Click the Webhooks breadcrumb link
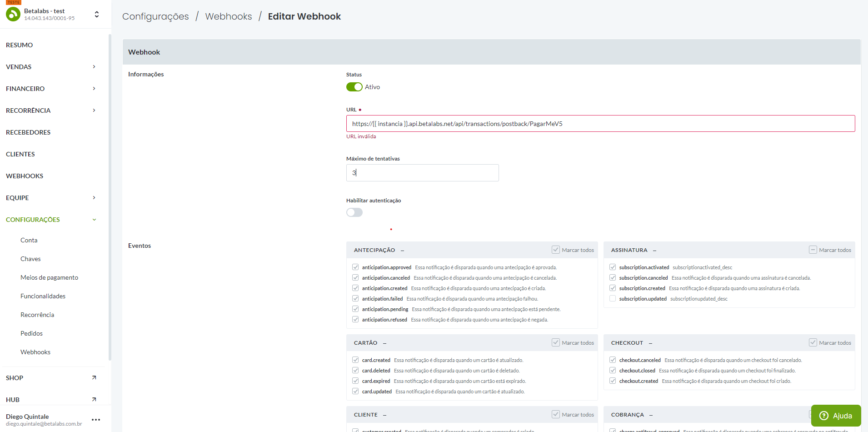The height and width of the screenshot is (432, 868). (229, 16)
